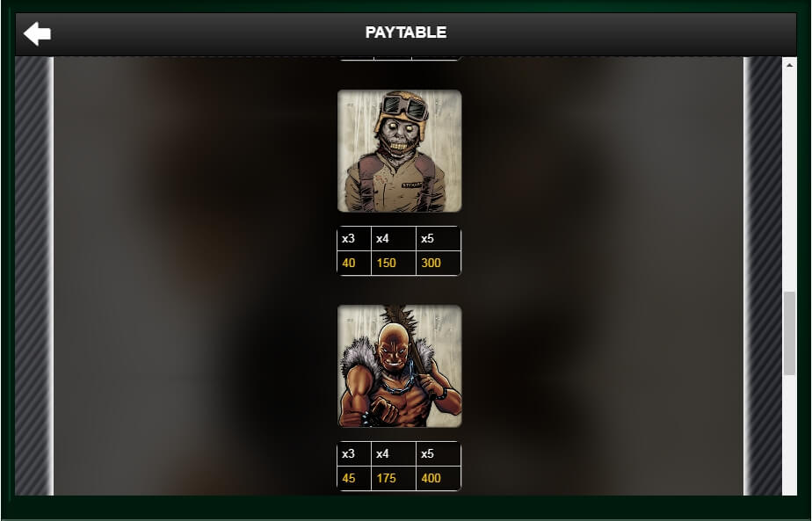This screenshot has width=812, height=521.
Task: Click the x3 cell under barbarian symbol
Action: point(354,454)
